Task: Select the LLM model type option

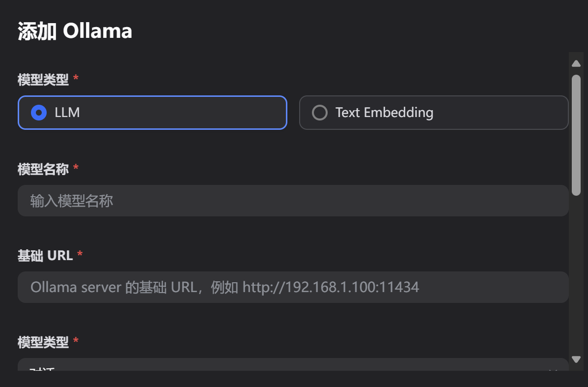Action: (152, 112)
